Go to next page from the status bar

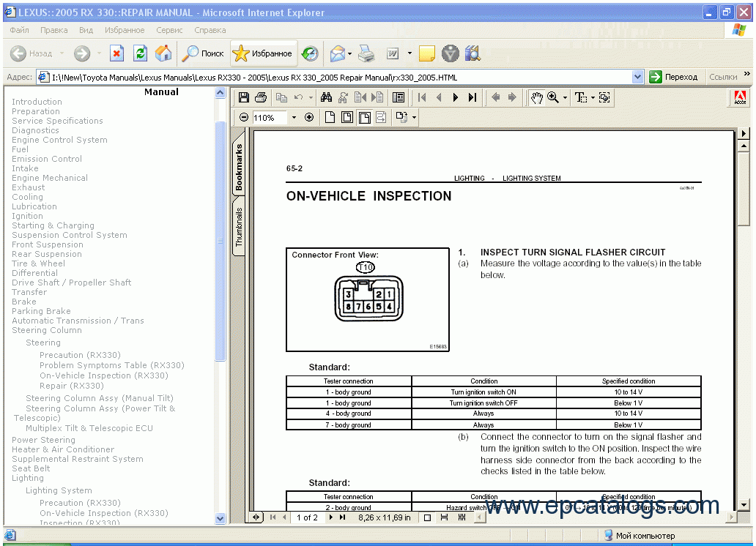331,517
